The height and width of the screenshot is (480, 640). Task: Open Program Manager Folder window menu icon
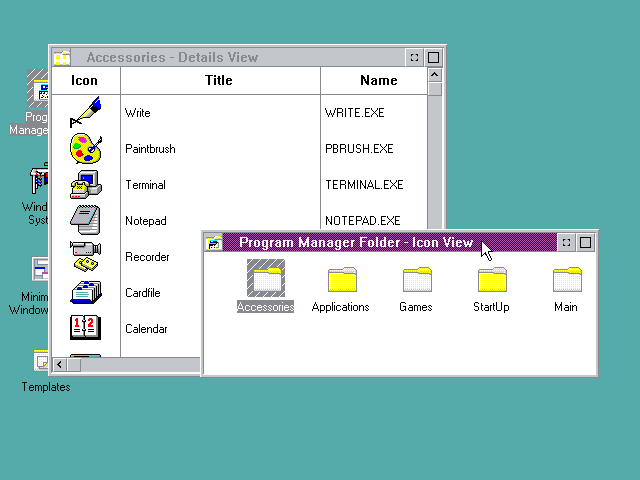(x=214, y=242)
